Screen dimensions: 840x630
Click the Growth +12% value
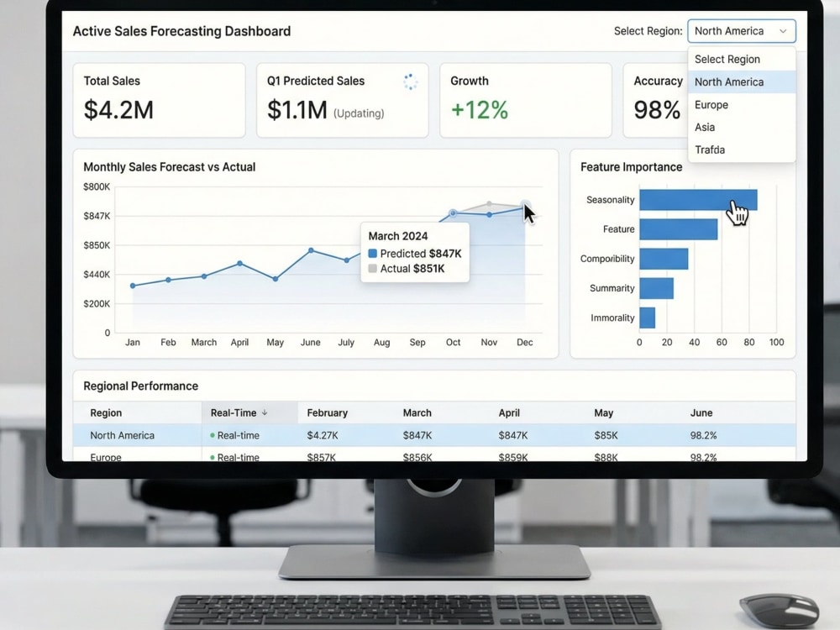tap(480, 110)
